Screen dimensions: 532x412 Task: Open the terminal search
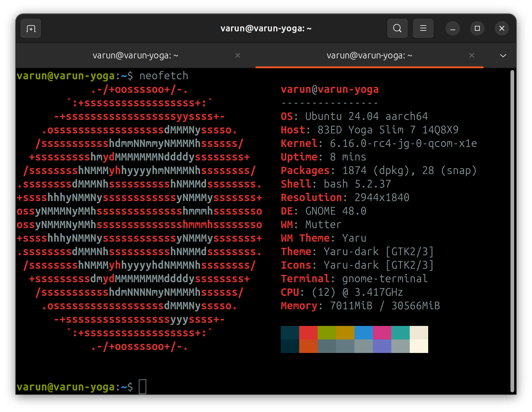click(397, 28)
